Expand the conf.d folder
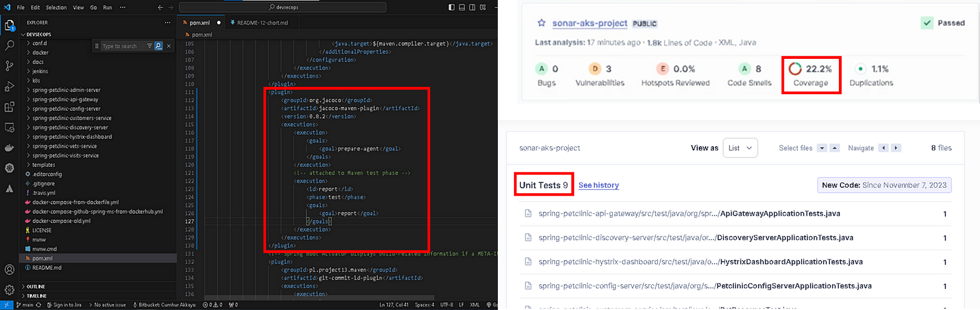 coord(39,43)
